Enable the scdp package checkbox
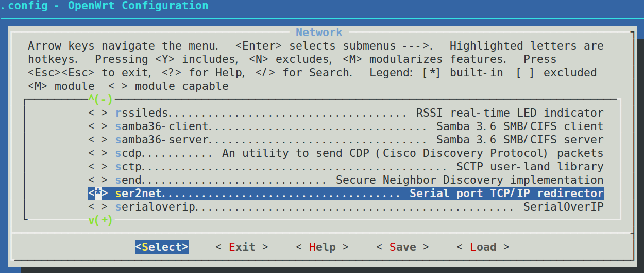Image resolution: width=644 pixels, height=273 pixels. 98,153
